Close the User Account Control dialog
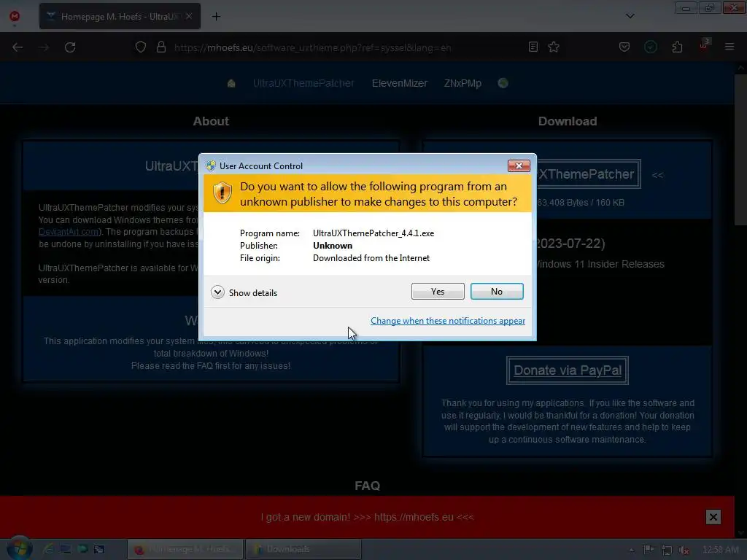 click(x=519, y=166)
